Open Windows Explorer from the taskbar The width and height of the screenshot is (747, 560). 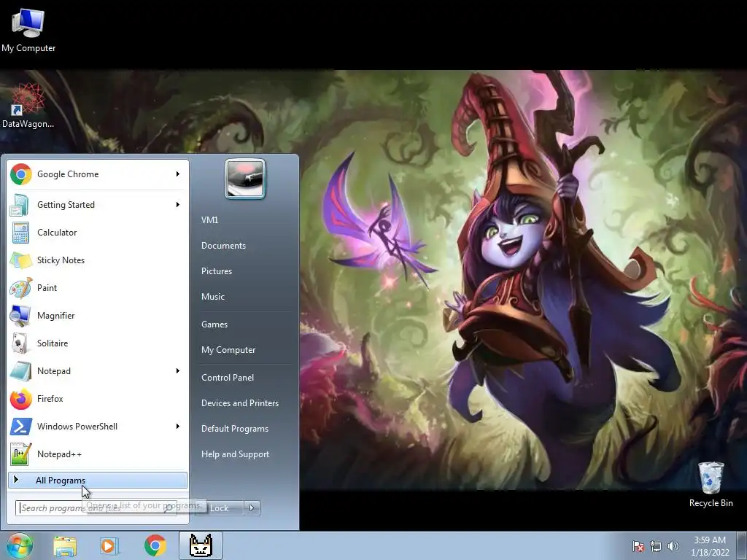point(65,546)
